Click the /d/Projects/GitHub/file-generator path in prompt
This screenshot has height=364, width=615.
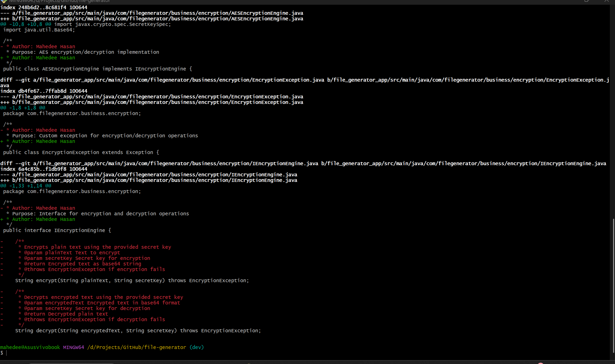point(137,347)
